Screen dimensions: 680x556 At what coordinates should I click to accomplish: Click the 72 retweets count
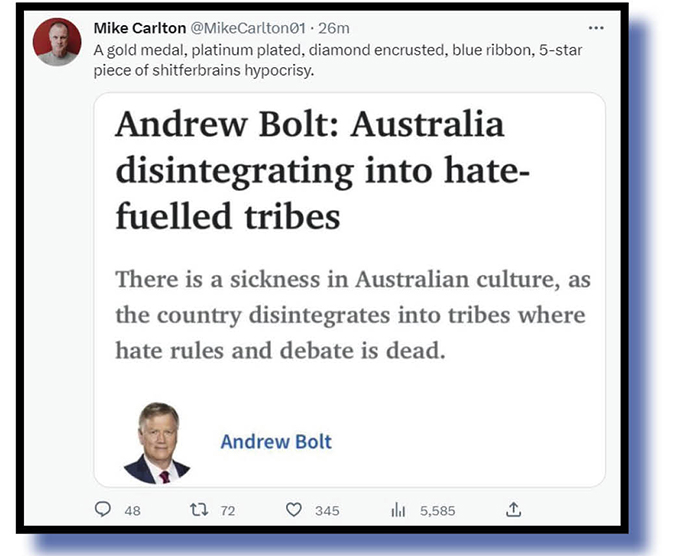[x=228, y=511]
